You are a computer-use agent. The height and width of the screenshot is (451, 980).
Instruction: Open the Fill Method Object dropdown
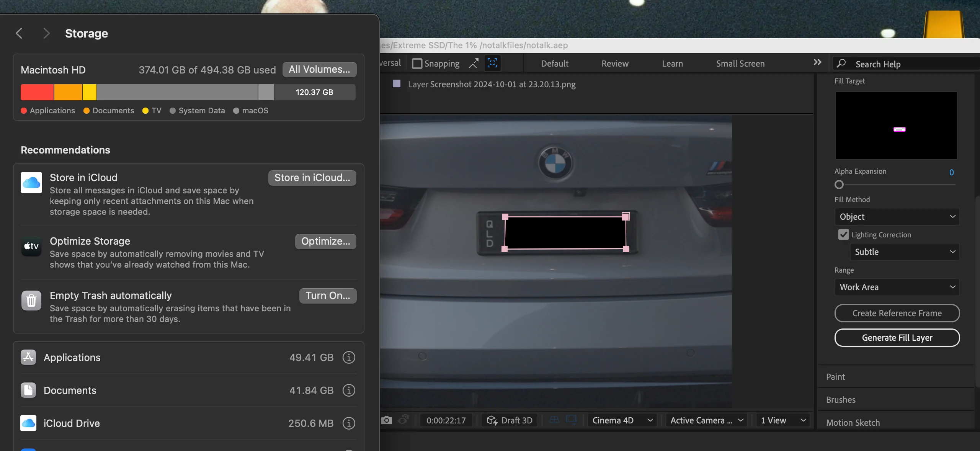coord(897,217)
